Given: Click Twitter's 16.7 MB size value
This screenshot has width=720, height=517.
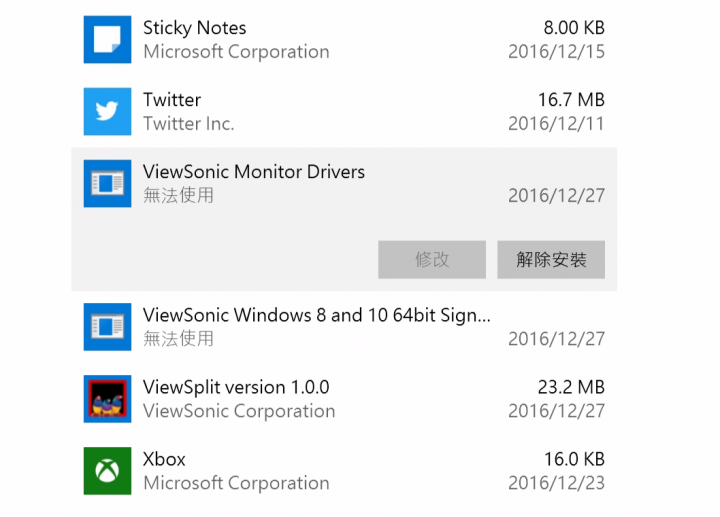Looking at the screenshot, I should [x=571, y=100].
